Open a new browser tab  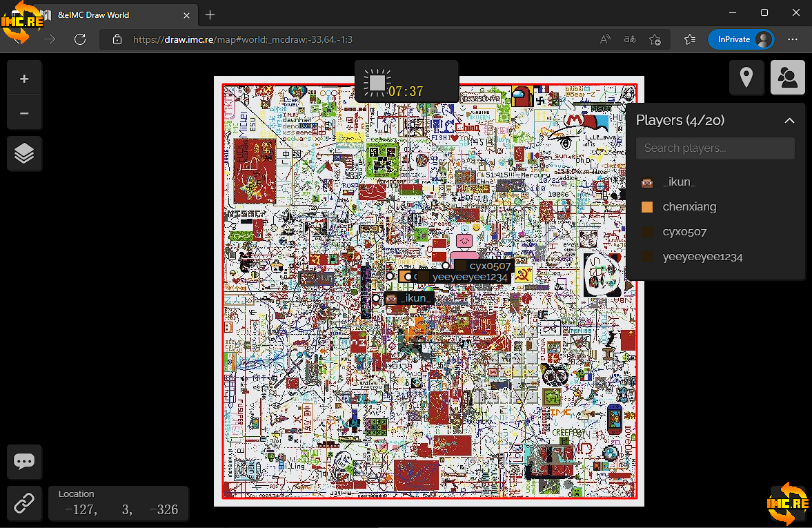pos(210,14)
